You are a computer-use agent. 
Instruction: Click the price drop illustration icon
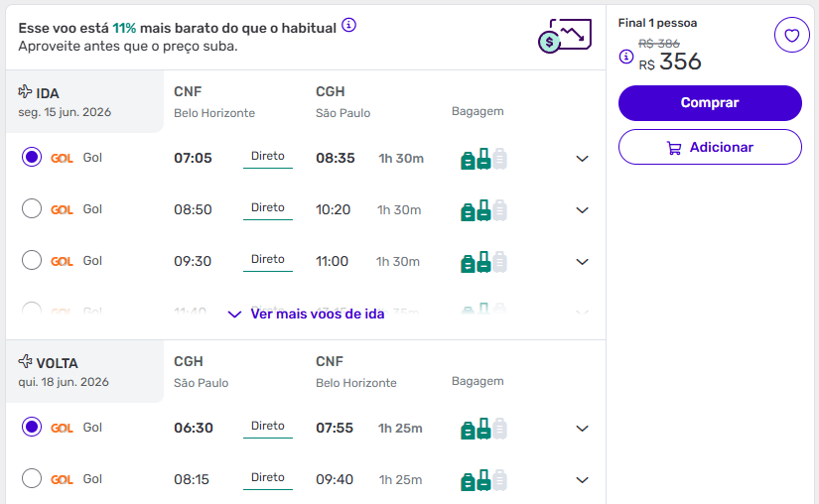pyautogui.click(x=564, y=36)
